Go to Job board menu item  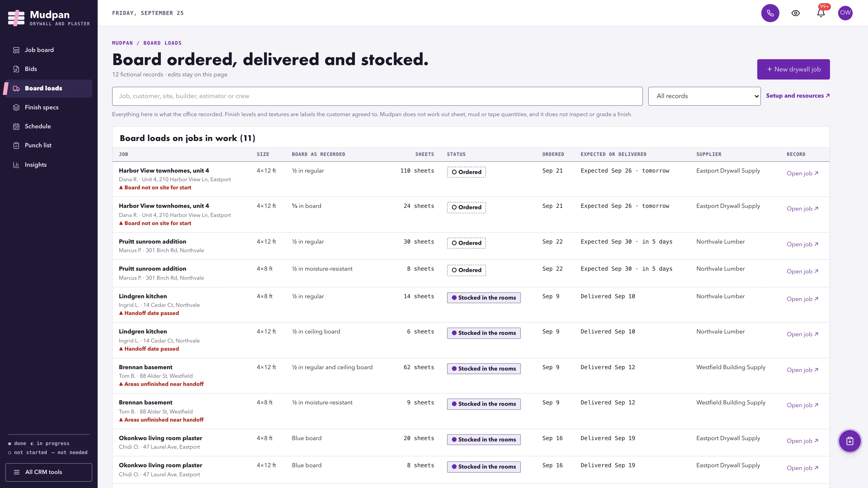tap(49, 50)
